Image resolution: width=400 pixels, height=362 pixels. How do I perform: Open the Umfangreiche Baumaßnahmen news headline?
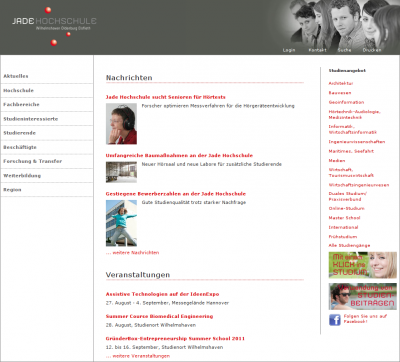(x=179, y=155)
